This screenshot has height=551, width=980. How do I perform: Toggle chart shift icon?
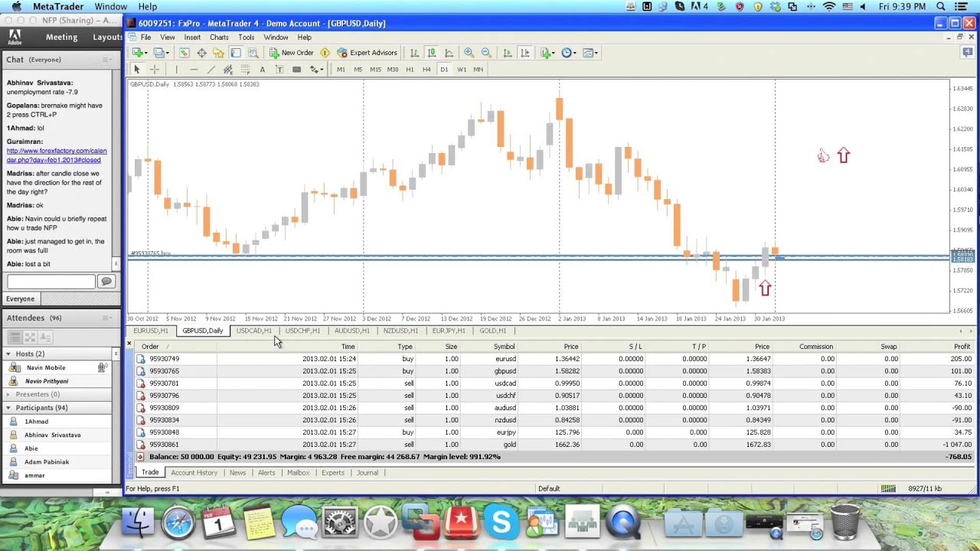click(524, 53)
